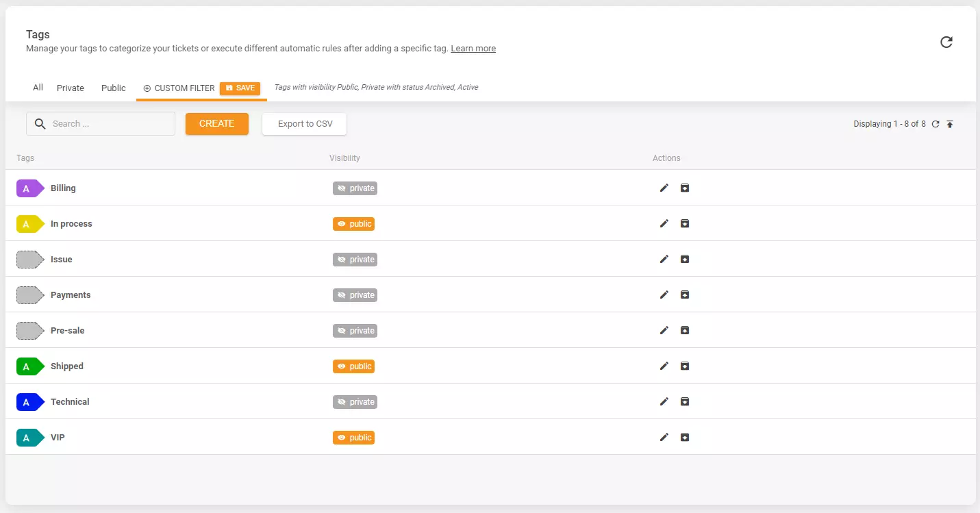Open the Learn more link
The width and height of the screenshot is (980, 513).
(x=473, y=48)
